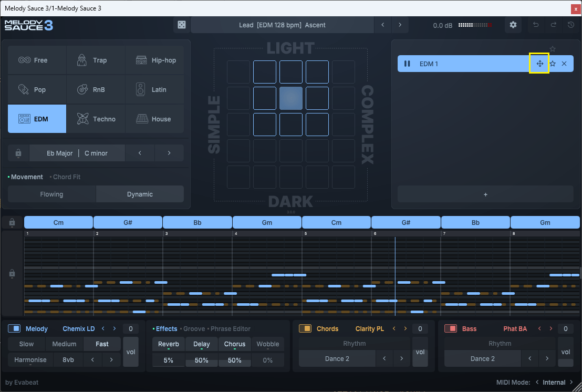Favorite EDM 1 with the star icon
582x392 pixels.
point(553,64)
